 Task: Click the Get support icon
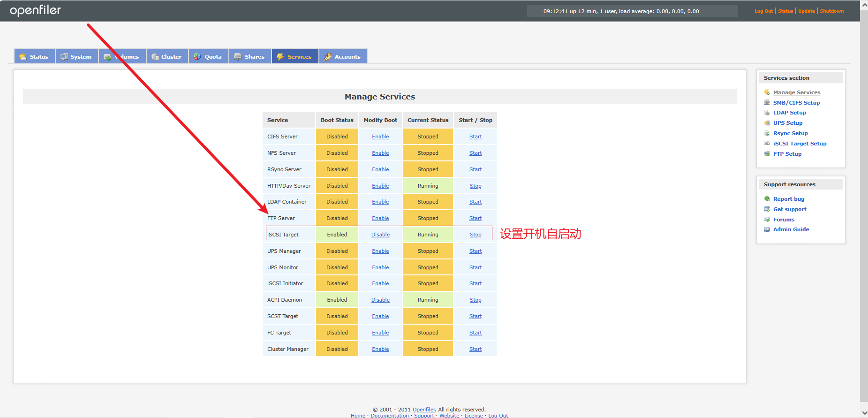coord(767,209)
